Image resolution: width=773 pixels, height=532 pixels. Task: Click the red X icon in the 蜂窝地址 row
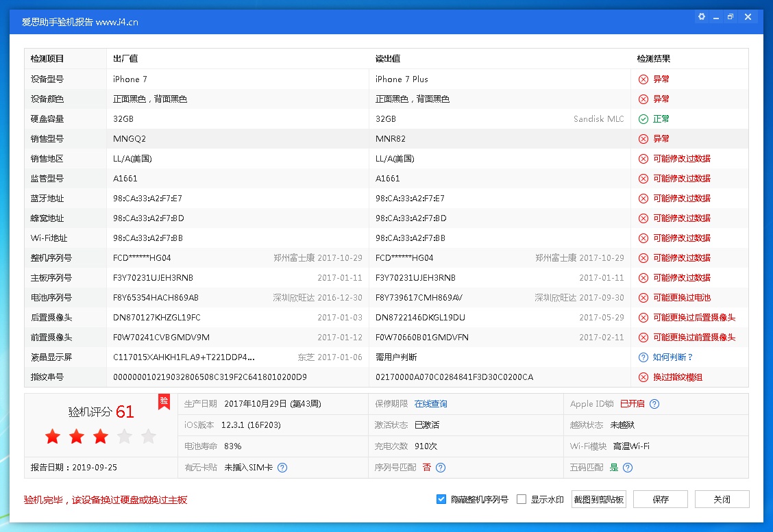pos(643,218)
